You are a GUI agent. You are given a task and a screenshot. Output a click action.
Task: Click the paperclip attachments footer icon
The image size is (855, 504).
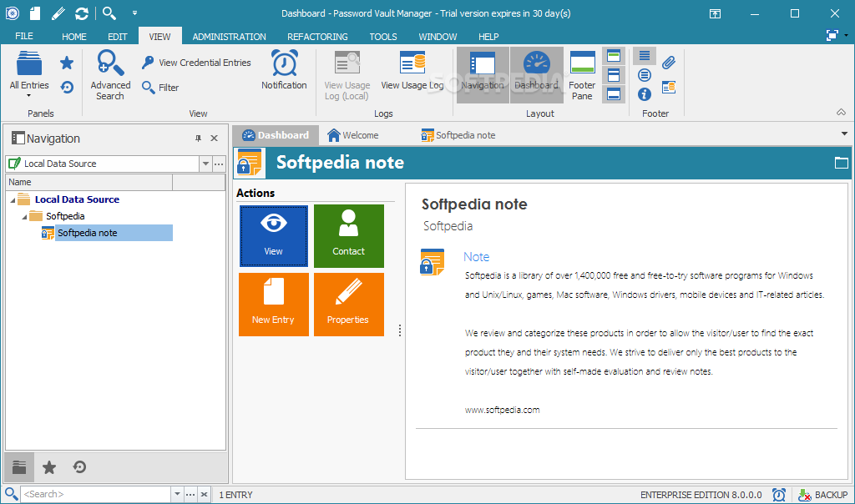pos(669,63)
